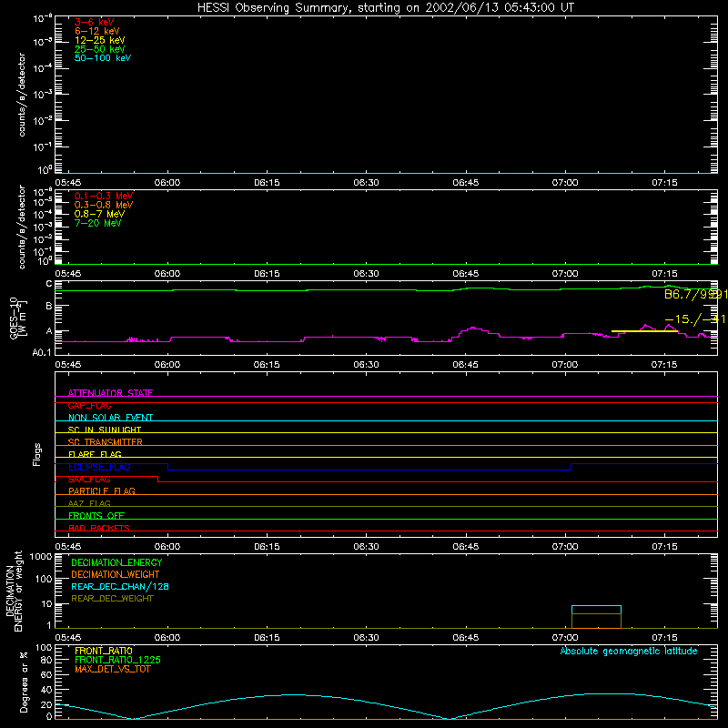Click the REAR_DEC_CHAN/128 legend label

120,586
